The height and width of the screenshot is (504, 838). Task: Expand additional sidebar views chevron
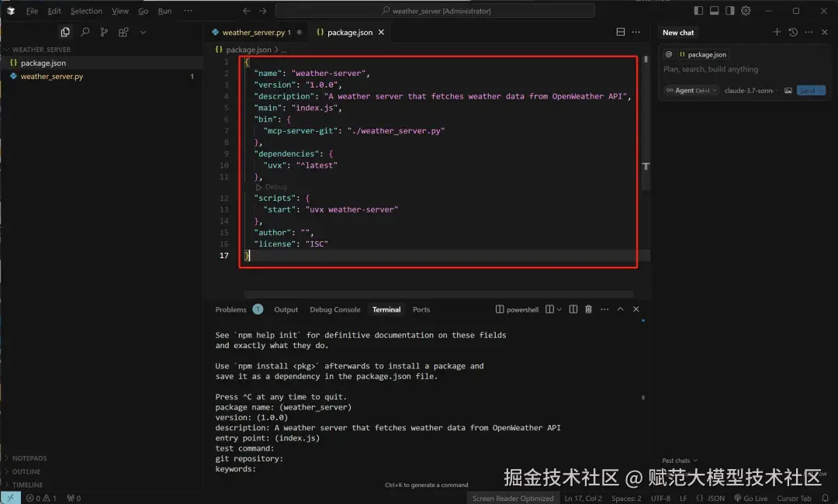pyautogui.click(x=143, y=32)
